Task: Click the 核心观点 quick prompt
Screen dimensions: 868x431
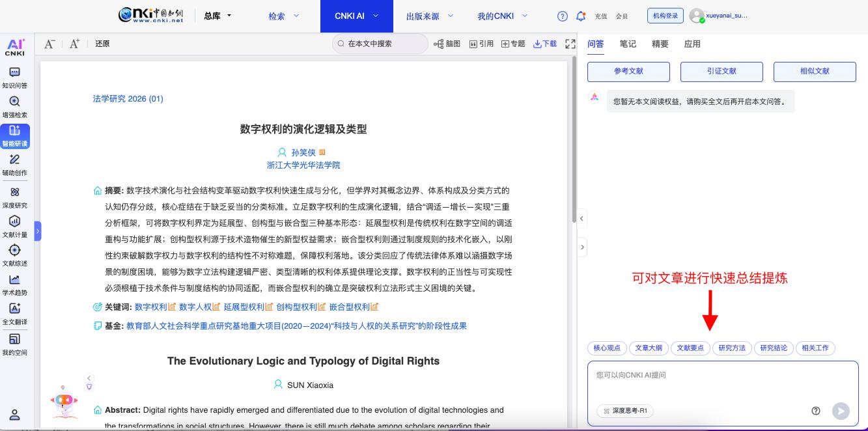Action: coord(606,348)
